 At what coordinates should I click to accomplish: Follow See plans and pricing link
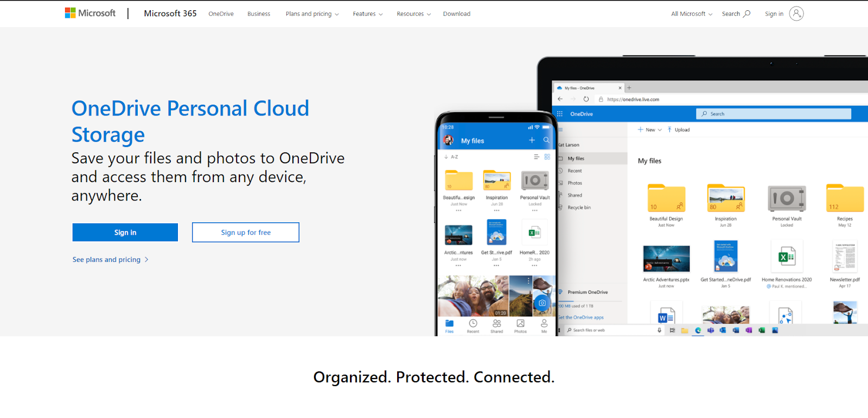[x=111, y=260]
